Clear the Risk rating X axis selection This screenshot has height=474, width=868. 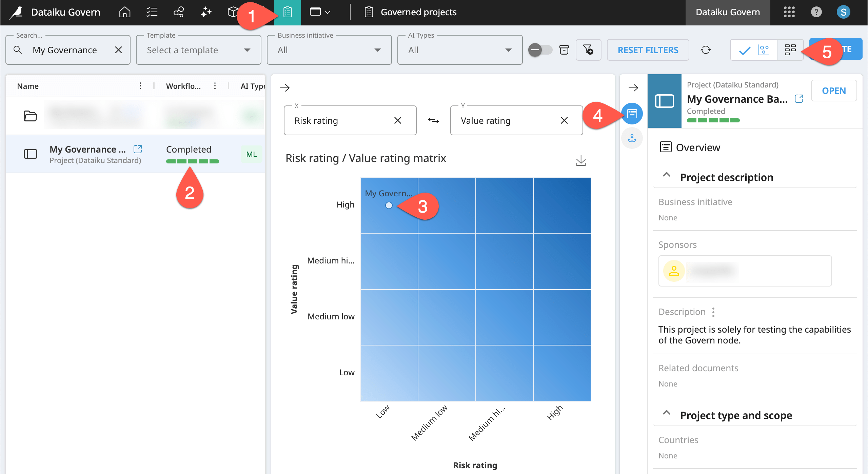point(398,120)
